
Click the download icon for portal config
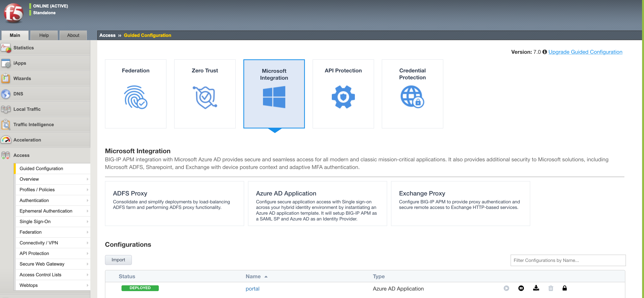tap(536, 288)
